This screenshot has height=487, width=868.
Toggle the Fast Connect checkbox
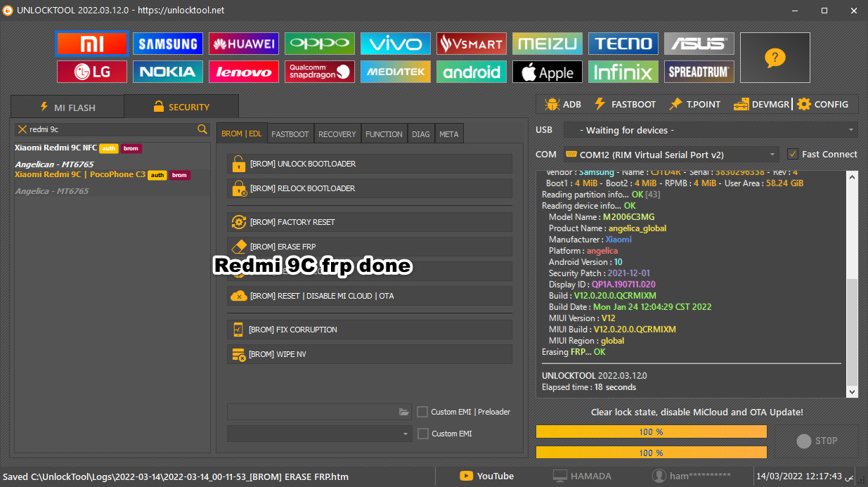pos(793,154)
